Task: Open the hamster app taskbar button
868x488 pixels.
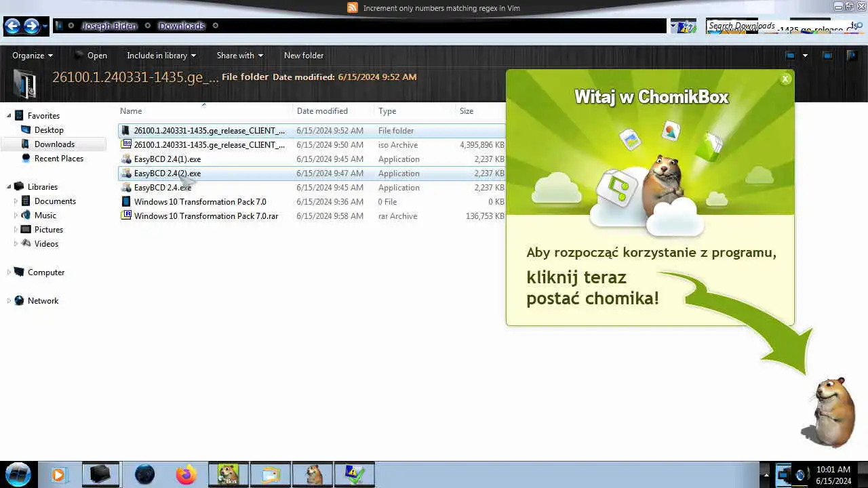Action: (x=313, y=474)
